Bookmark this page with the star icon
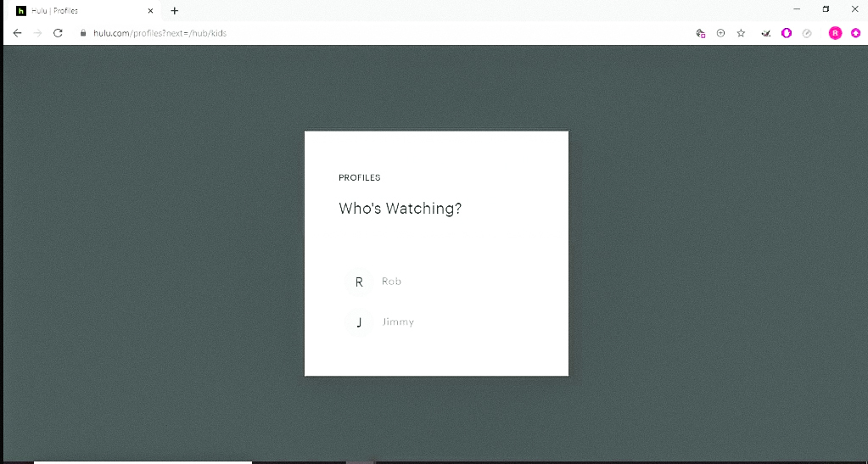The image size is (868, 464). tap(741, 33)
